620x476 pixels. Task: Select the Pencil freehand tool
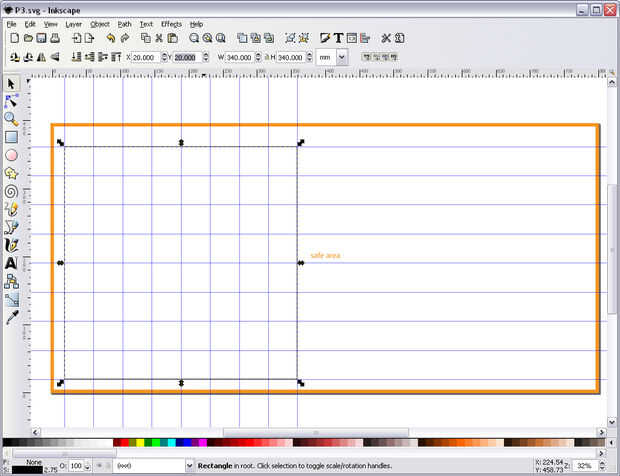click(x=11, y=209)
